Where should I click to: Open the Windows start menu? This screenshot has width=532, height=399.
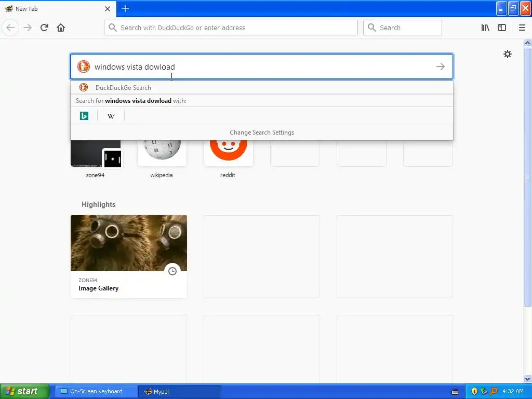click(25, 391)
